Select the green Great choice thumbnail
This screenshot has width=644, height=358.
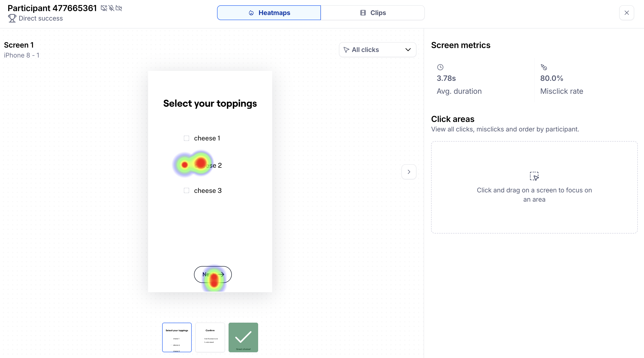(x=243, y=337)
